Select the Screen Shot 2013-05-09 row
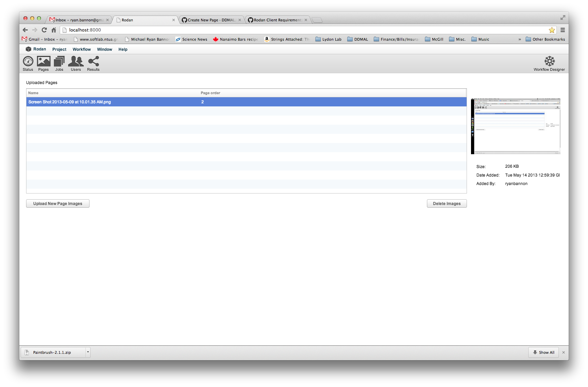This screenshot has width=588, height=387. 247,102
